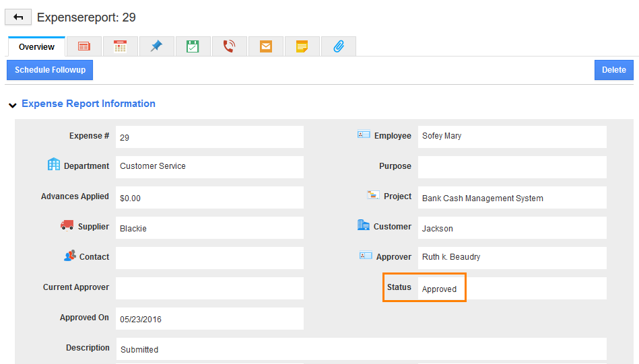The image size is (639, 364).
Task: Open the paperclip attachments tab
Action: [x=338, y=46]
